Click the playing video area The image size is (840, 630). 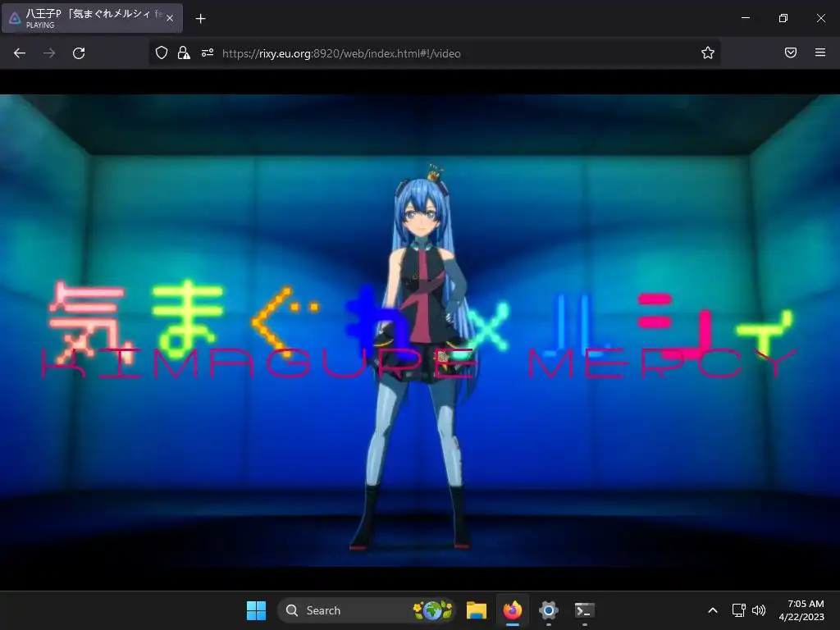click(x=420, y=330)
